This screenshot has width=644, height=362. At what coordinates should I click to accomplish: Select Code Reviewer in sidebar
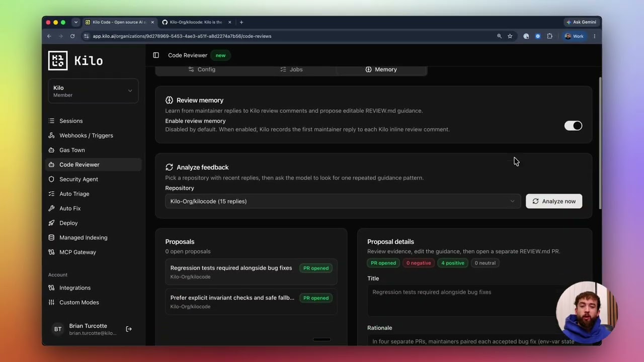[x=93, y=164]
